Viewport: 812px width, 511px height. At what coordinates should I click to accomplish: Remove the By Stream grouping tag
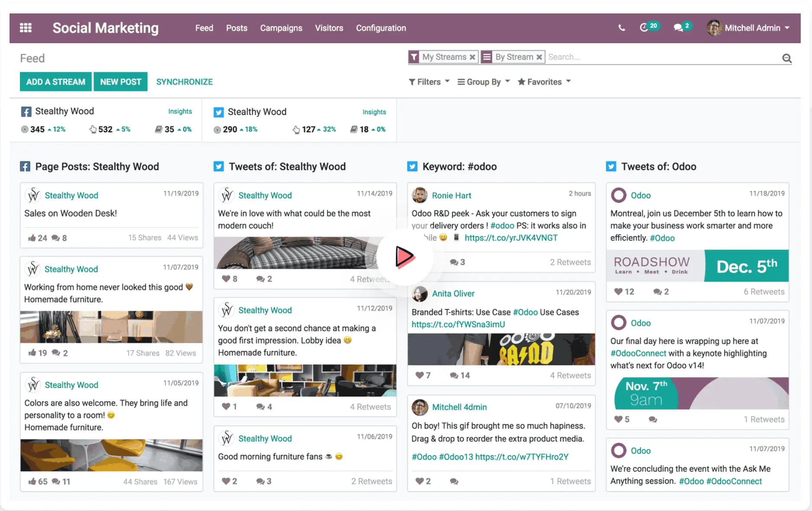pyautogui.click(x=539, y=57)
